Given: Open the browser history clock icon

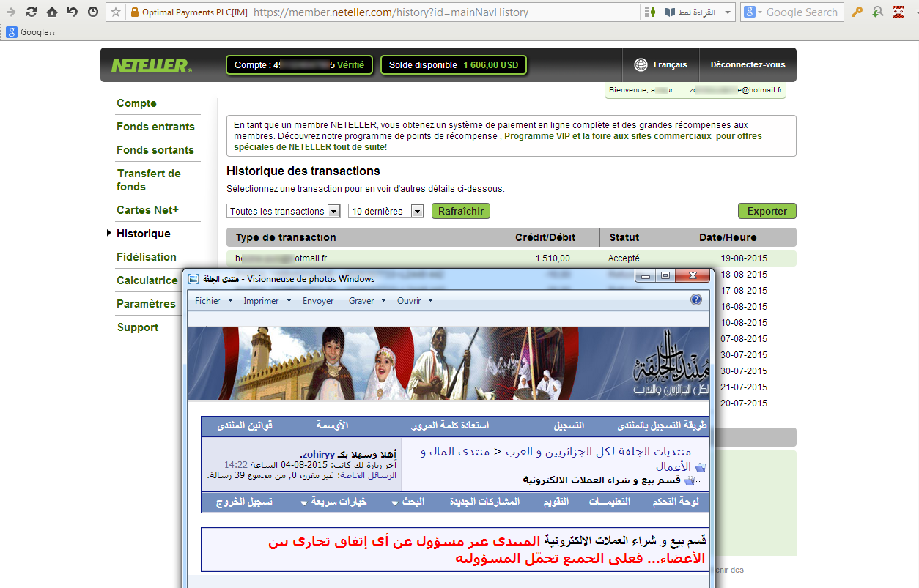Looking at the screenshot, I should [93, 12].
